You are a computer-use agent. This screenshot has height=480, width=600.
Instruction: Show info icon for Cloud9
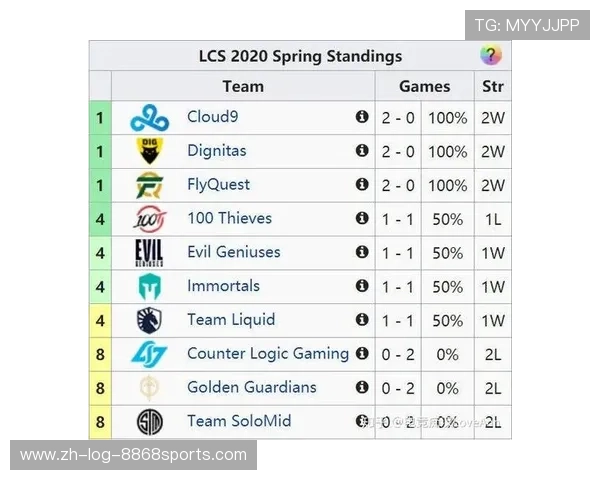click(x=362, y=117)
